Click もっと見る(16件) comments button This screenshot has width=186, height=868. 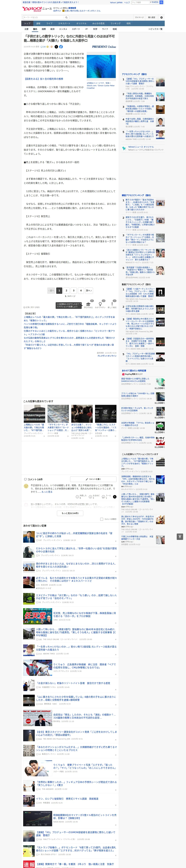point(70,513)
